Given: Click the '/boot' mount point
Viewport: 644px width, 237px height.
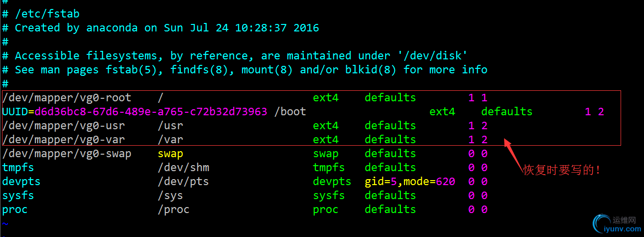Looking at the screenshot, I should [x=290, y=112].
